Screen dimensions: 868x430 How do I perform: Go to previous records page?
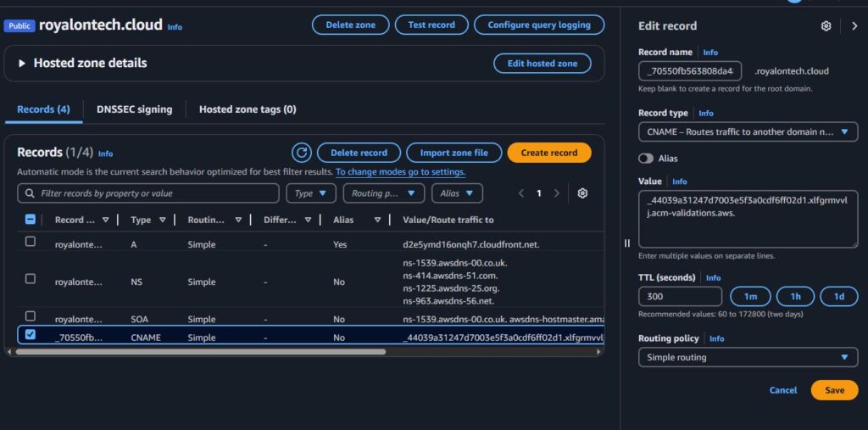click(x=521, y=193)
